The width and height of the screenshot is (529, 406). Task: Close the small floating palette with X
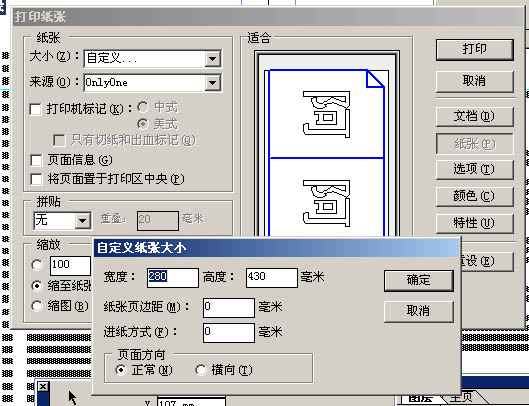click(43, 386)
